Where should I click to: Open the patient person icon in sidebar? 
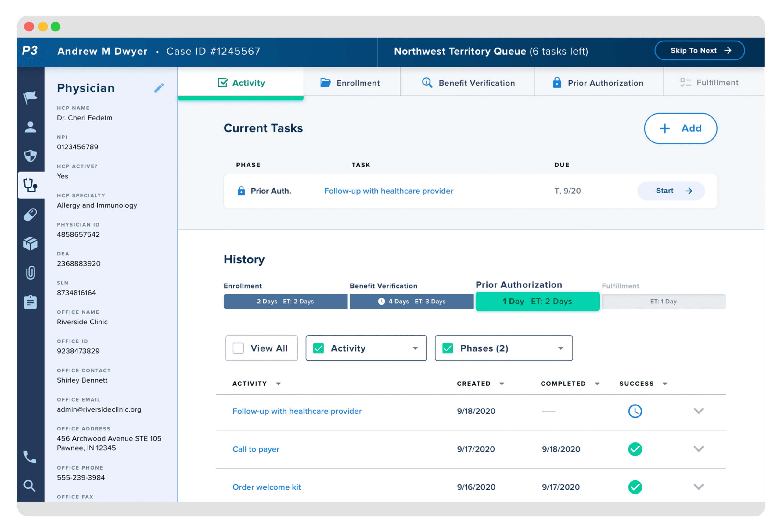(30, 127)
